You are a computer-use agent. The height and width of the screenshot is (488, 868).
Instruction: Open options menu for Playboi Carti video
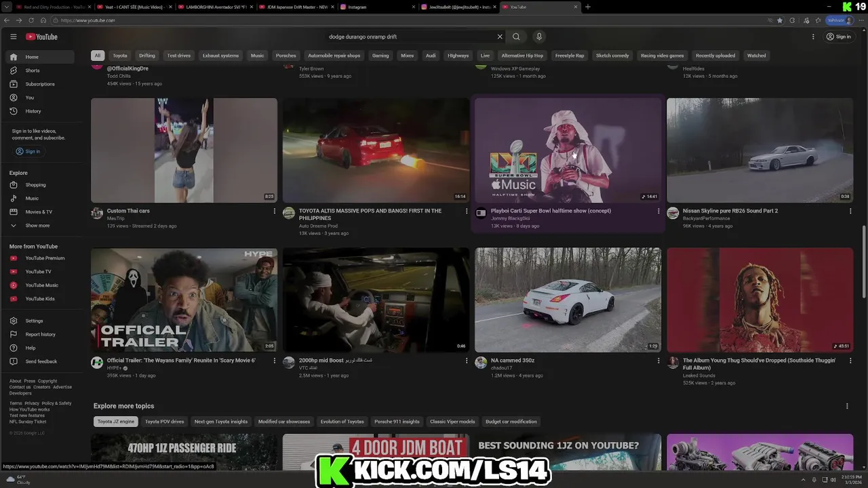tap(658, 211)
